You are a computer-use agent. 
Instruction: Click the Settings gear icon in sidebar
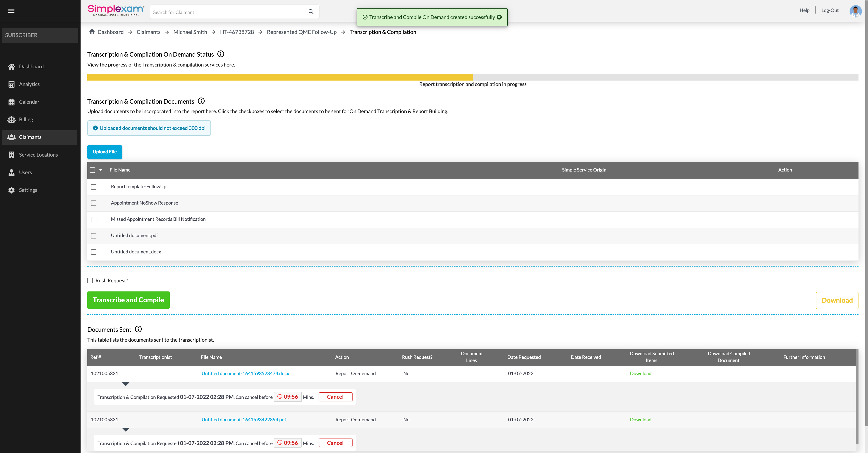pos(12,190)
